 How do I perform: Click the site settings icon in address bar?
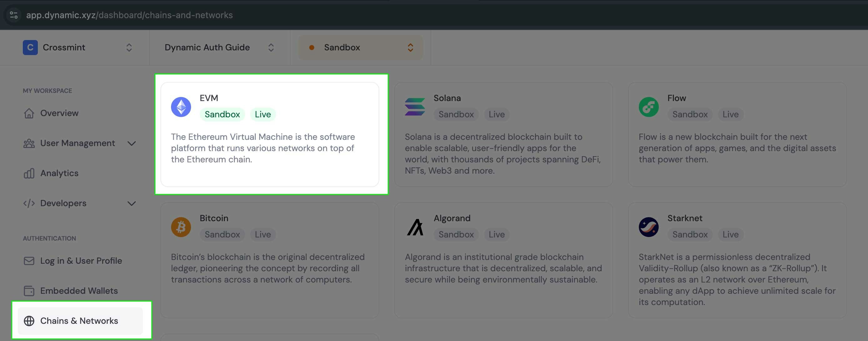coord(14,15)
